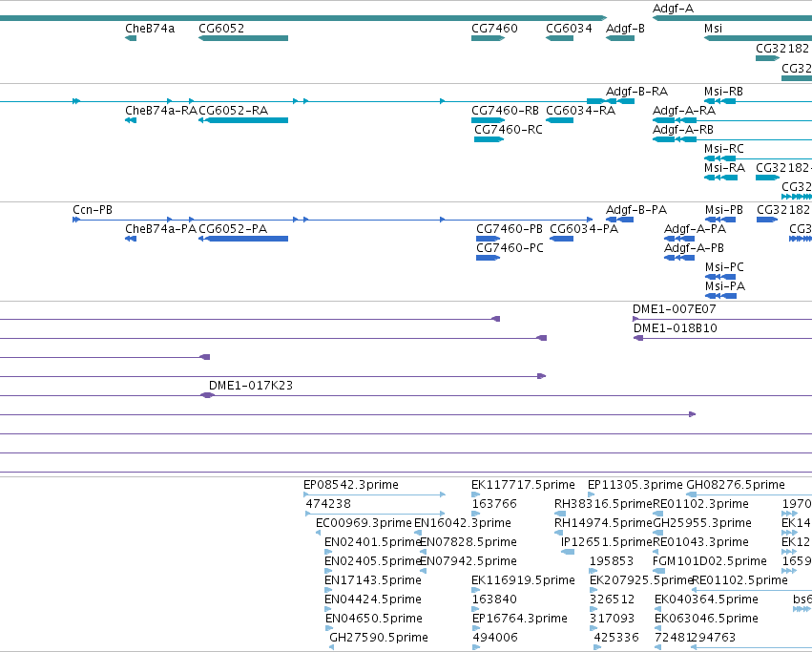
Task: Click the EC00969.3prime EST label
Action: tap(364, 523)
